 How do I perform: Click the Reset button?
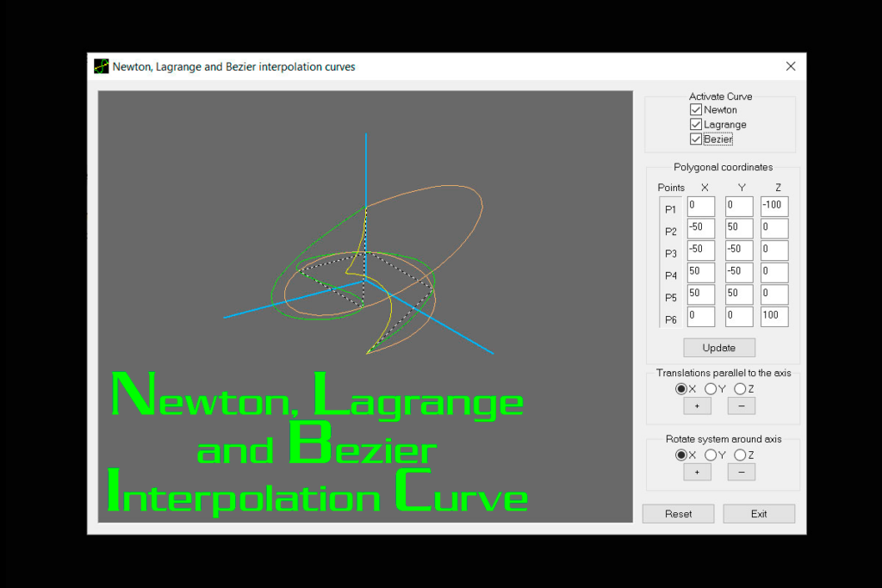678,513
